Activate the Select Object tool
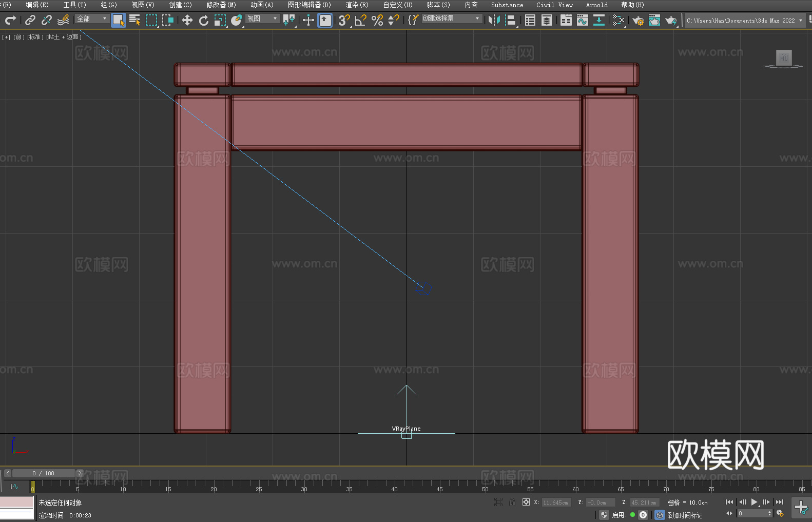Screen dimensions: 812x522 119,20
